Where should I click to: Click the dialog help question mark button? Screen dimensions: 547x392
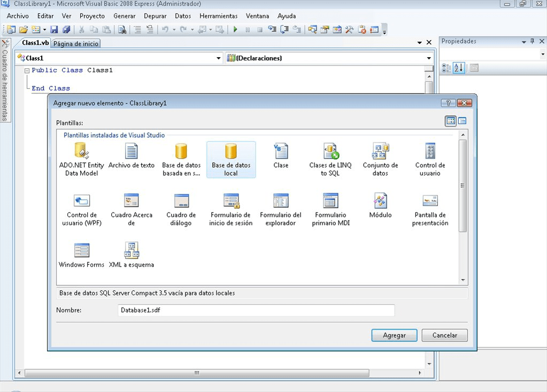(448, 103)
